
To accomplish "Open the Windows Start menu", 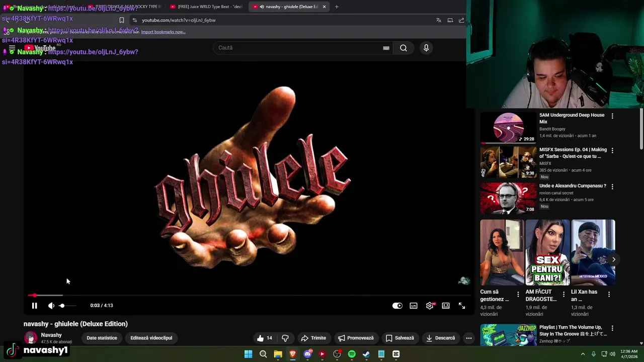I will (x=248, y=354).
